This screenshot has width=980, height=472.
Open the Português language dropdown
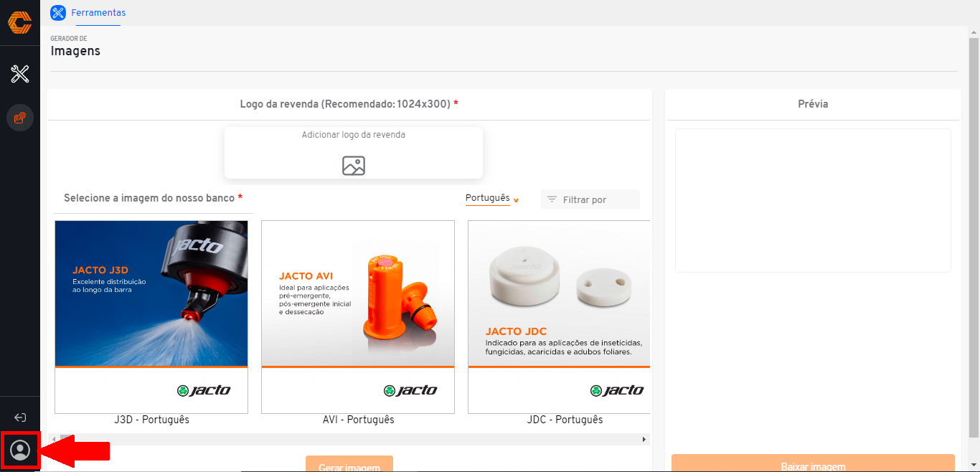[491, 199]
